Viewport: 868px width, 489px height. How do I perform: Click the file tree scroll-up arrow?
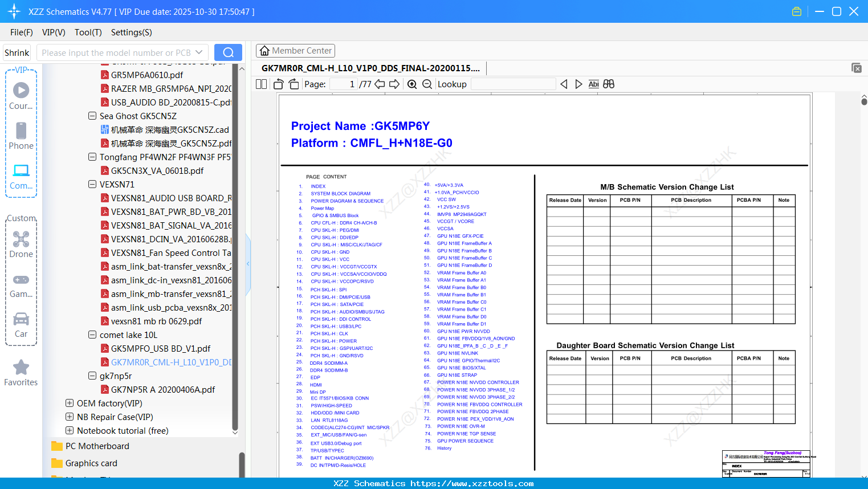coord(242,68)
